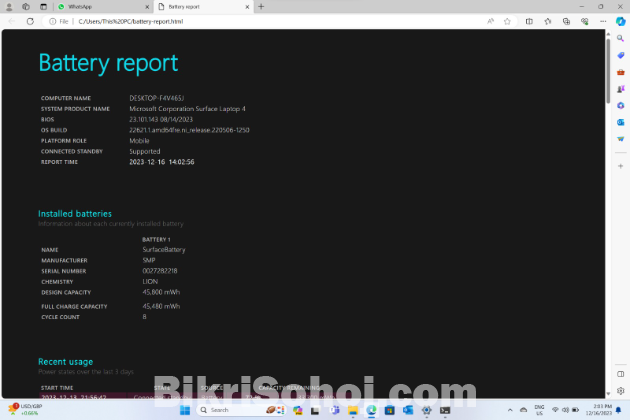630x420 pixels.
Task: Open the ENG US language switcher
Action: [x=539, y=410]
